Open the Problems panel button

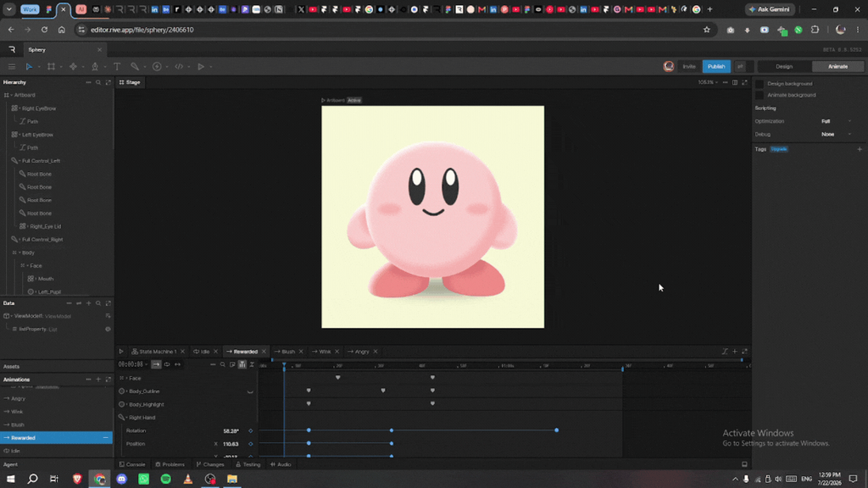[x=170, y=465]
